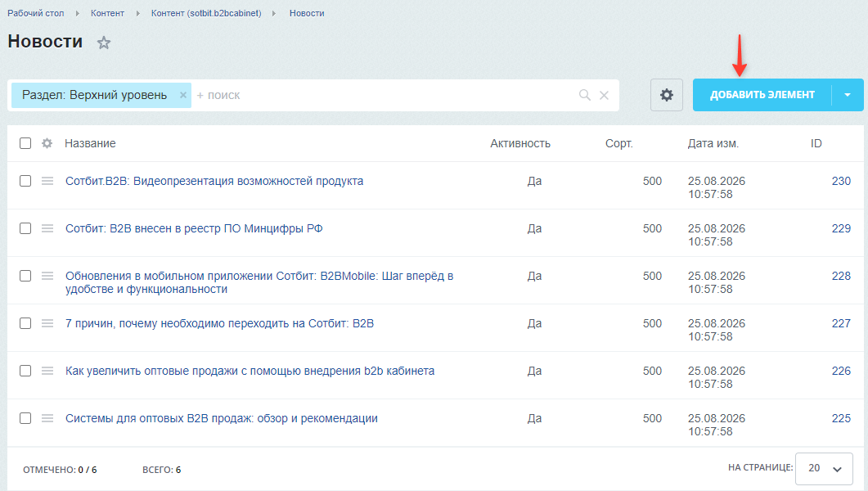The image size is (868, 491).
Task: Check the 'Как увеличить оптовые продажи' row checkbox
Action: (25, 371)
